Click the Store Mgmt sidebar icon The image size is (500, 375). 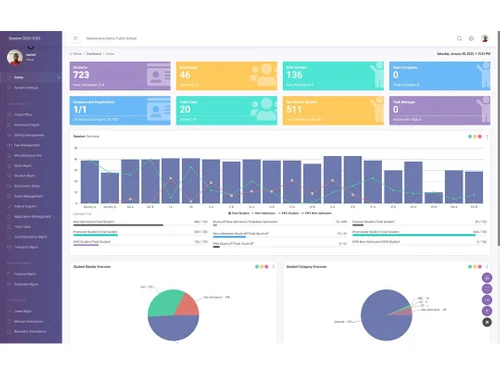9,165
